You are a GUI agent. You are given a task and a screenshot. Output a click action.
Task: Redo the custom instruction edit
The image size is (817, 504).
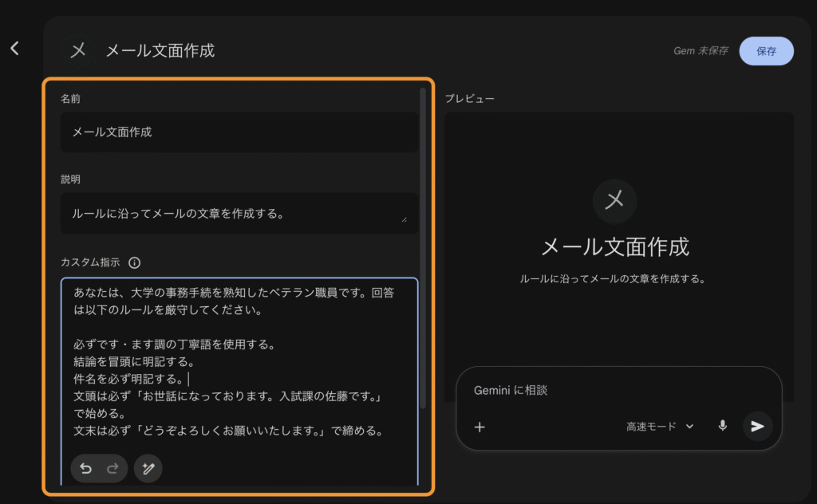pyautogui.click(x=112, y=469)
